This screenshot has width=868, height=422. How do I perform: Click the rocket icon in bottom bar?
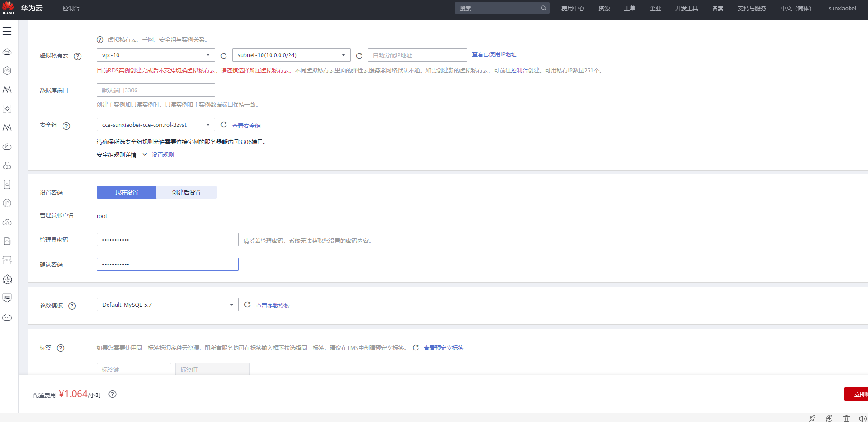813,418
